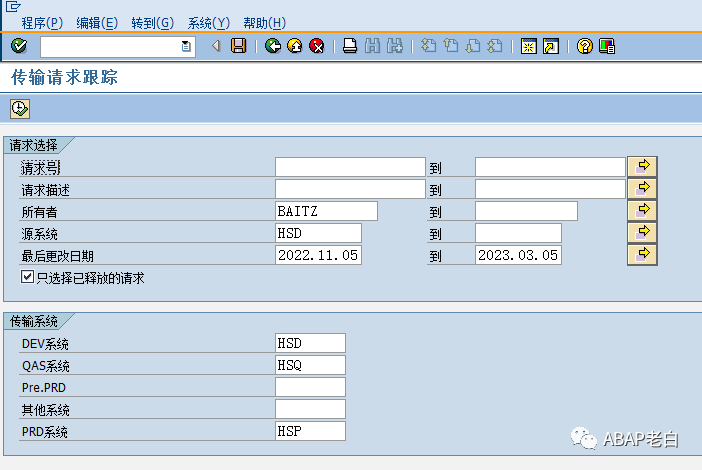Uncheck 只选择已释放的请求 checkbox
The image size is (702, 470).
[x=27, y=277]
